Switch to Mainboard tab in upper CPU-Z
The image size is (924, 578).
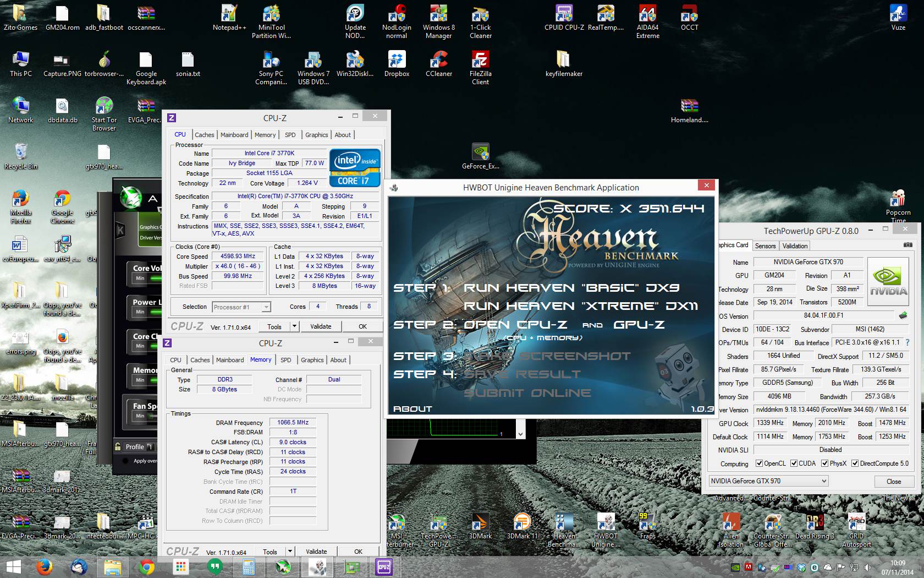[234, 135]
